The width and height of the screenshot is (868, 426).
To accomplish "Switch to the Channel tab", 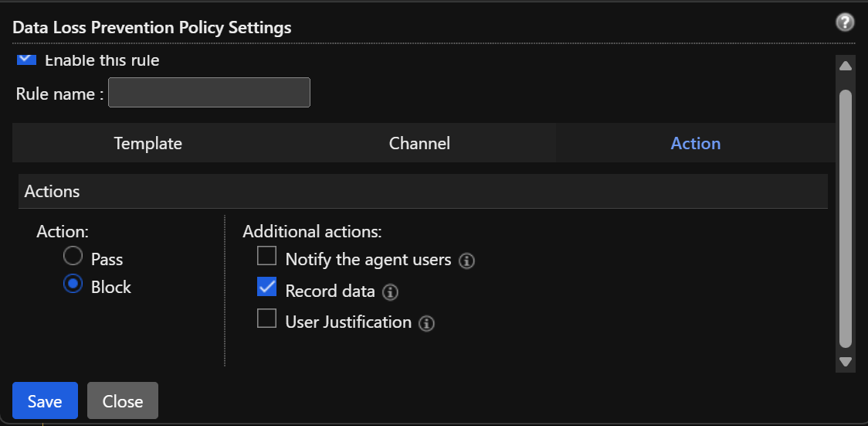I will (x=419, y=144).
